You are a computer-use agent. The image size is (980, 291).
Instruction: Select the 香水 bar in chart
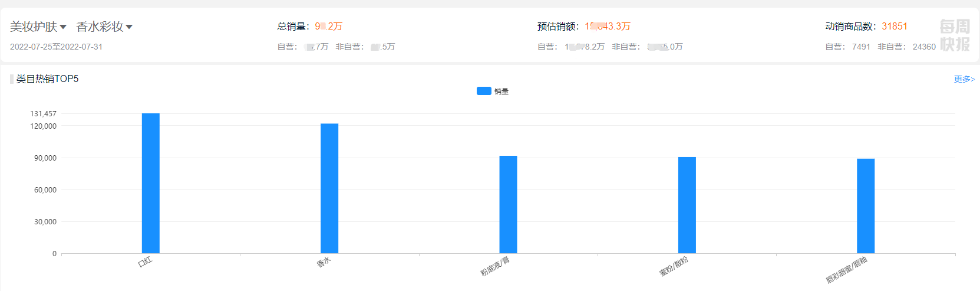pos(329,188)
